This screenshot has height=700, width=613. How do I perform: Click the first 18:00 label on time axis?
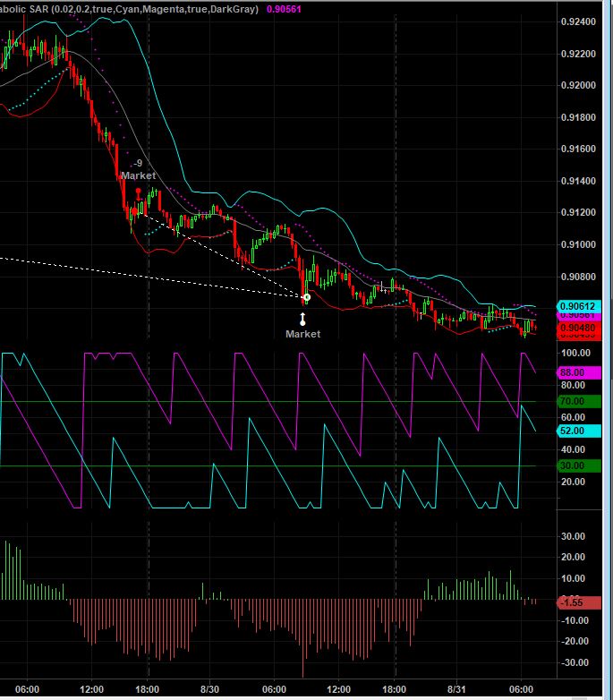(148, 689)
